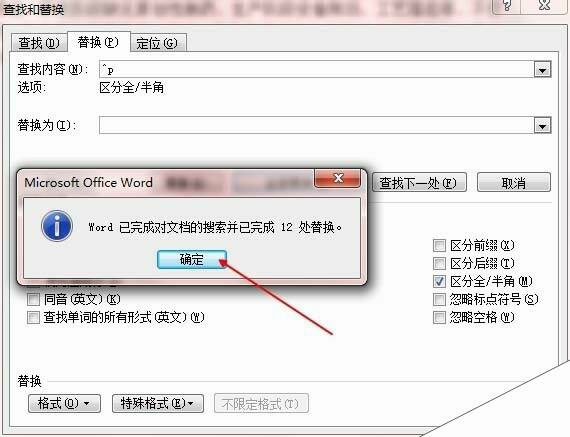The height and width of the screenshot is (437, 570).
Task: Click the help question mark icon
Action: 507,5
